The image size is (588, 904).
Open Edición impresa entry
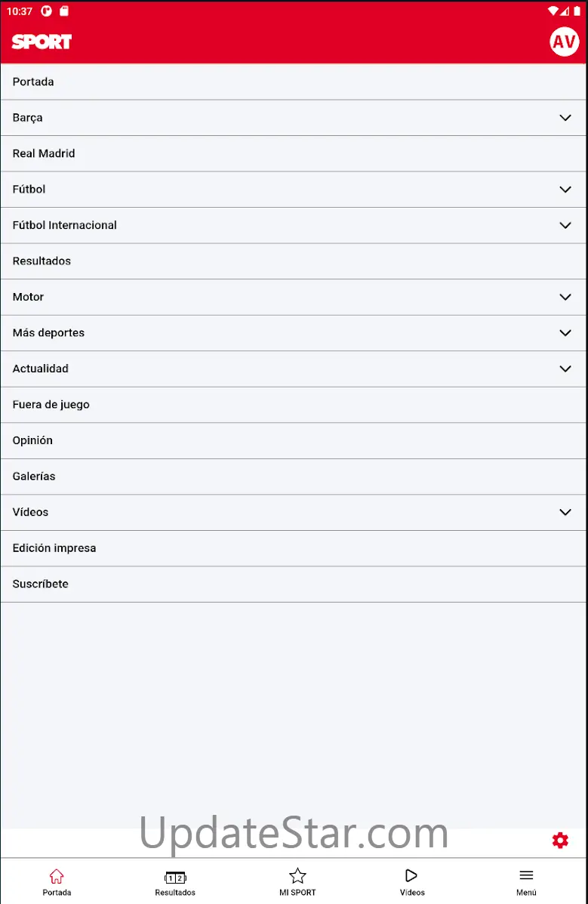pos(54,548)
